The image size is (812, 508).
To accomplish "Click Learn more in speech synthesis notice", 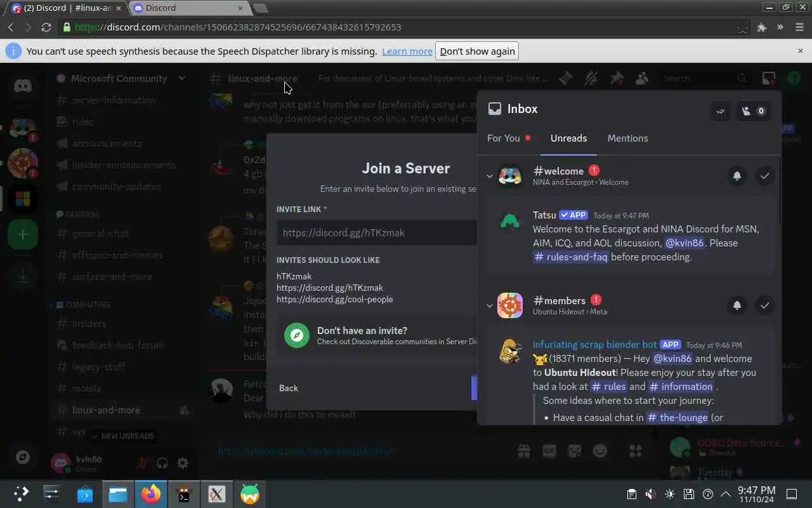I will coord(407,51).
